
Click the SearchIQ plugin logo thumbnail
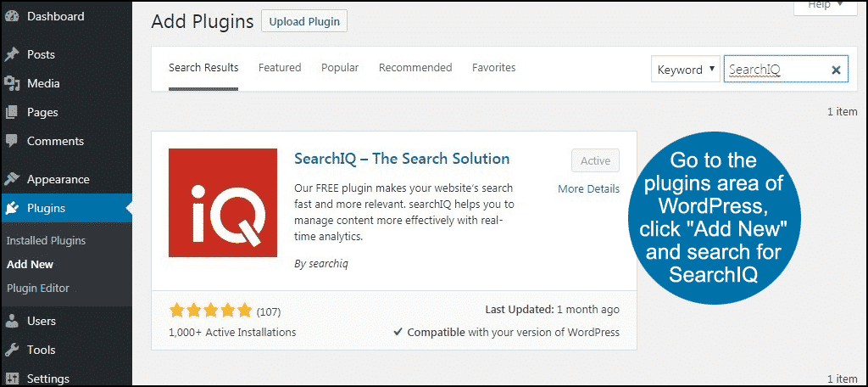click(x=223, y=202)
